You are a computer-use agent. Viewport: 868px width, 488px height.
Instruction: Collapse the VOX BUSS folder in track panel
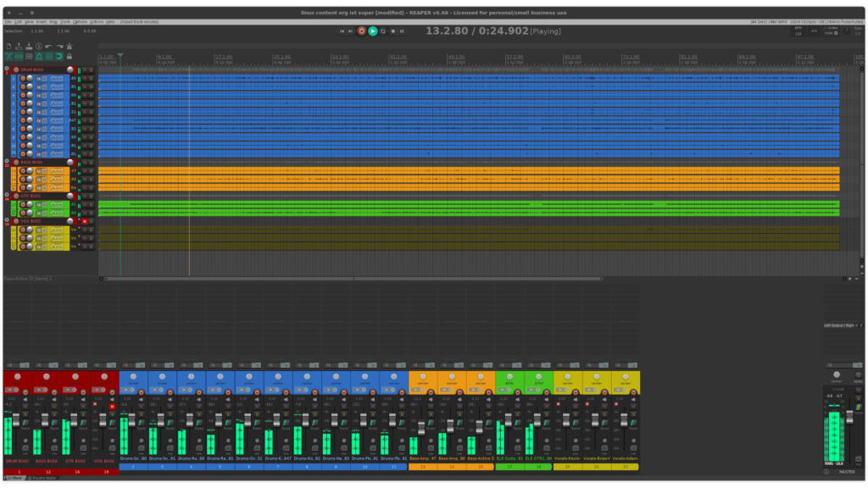(x=7, y=219)
